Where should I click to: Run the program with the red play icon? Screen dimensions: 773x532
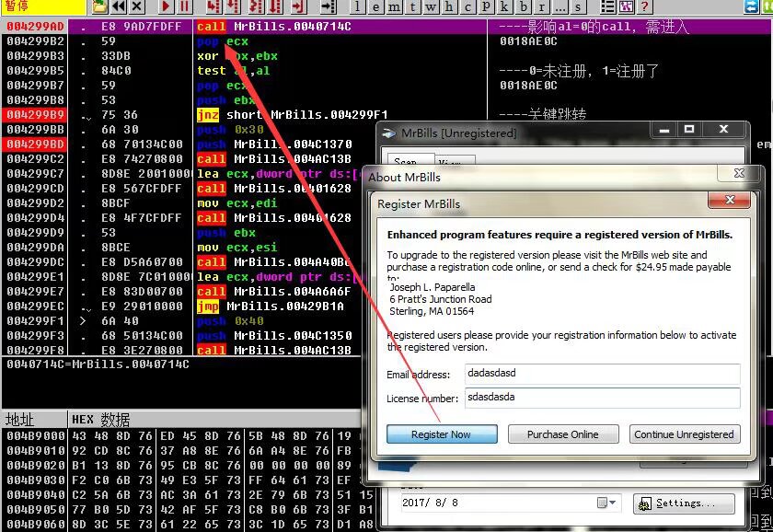pyautogui.click(x=166, y=6)
